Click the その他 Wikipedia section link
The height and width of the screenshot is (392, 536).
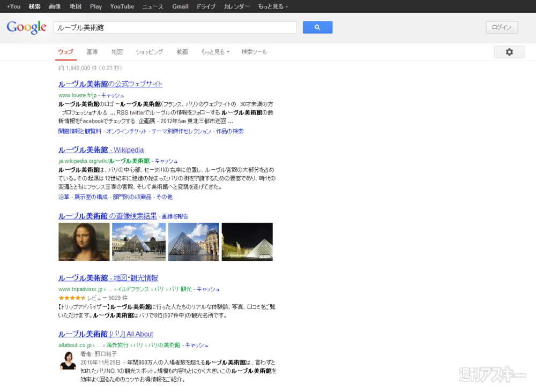coord(165,197)
